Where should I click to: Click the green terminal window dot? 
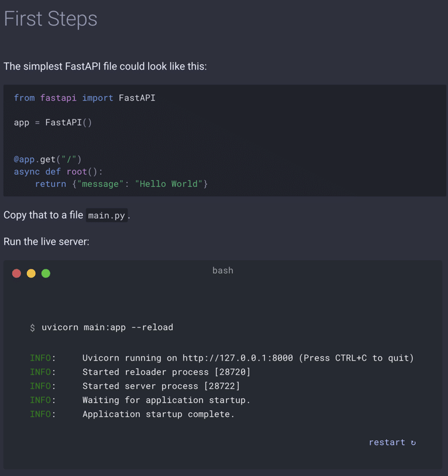[x=46, y=273]
